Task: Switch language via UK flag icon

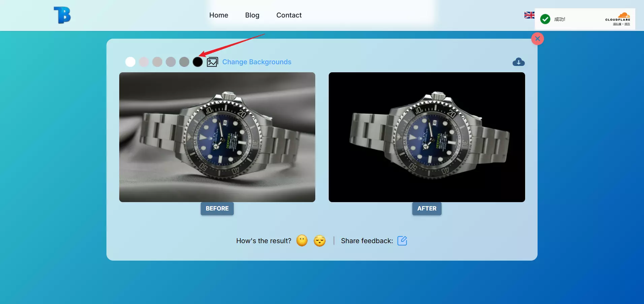Action: coord(529,15)
